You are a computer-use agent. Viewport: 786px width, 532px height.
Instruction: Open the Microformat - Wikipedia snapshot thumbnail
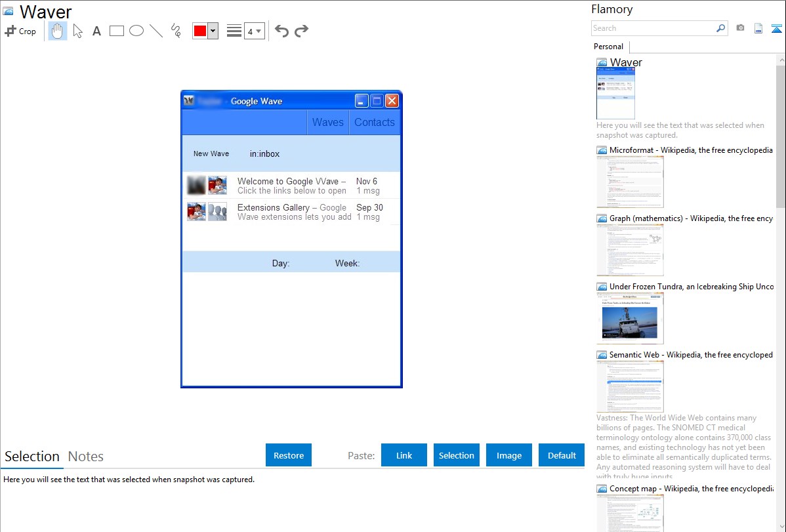tap(630, 182)
